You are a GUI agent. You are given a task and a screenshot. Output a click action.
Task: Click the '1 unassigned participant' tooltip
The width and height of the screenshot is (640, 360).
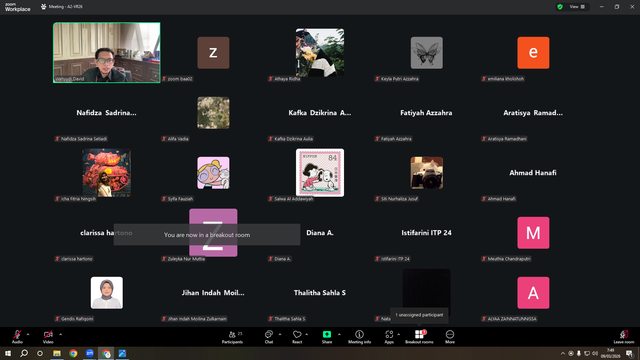pyautogui.click(x=419, y=315)
